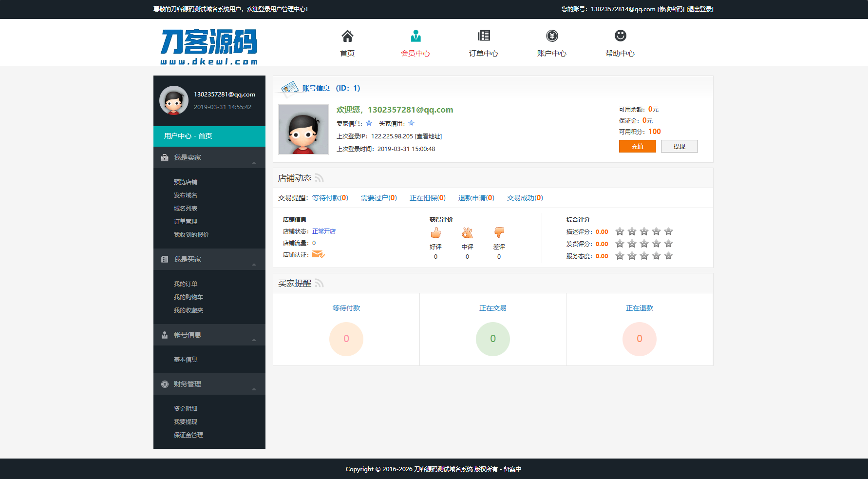Click the star icon after 卖家信息

pos(369,123)
